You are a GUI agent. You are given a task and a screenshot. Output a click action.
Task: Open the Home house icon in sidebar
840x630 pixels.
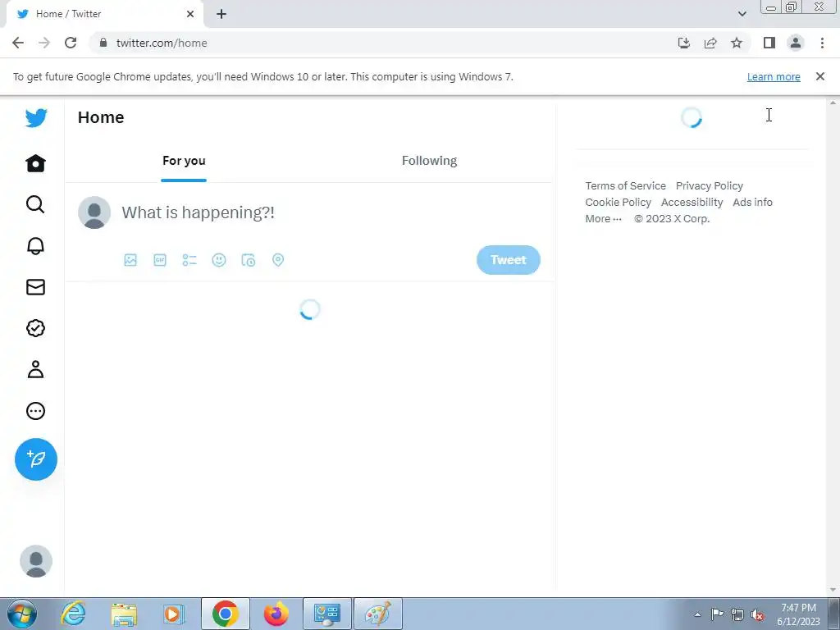(36, 163)
